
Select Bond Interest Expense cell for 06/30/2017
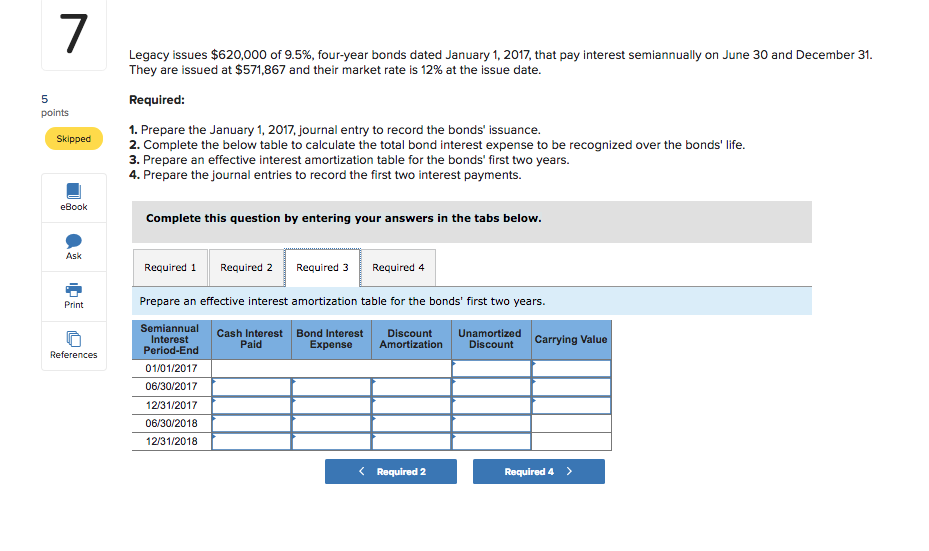331,387
